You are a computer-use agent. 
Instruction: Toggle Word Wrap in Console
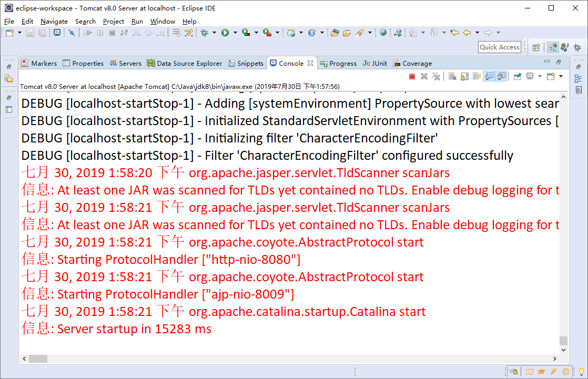click(x=477, y=76)
